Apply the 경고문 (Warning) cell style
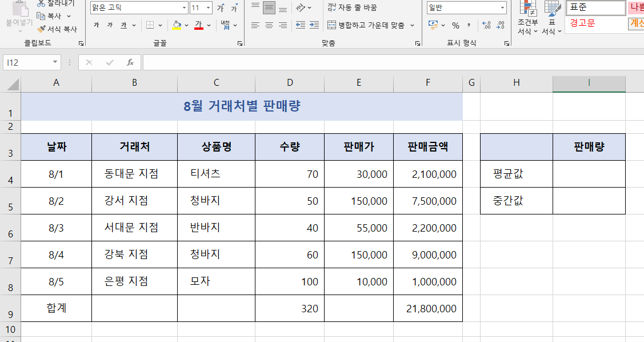This screenshot has width=644, height=342. click(x=595, y=23)
